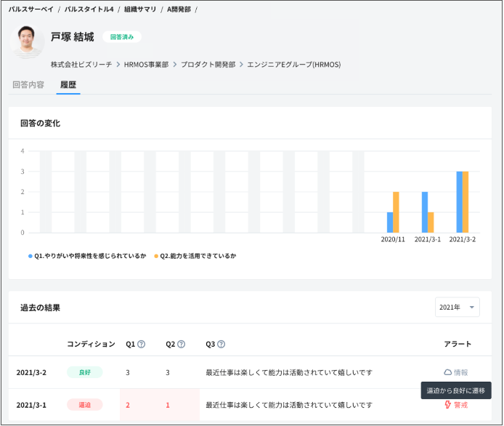The image size is (504, 426).
Task: Click プロダクト開発部 in organization path
Action: point(208,65)
